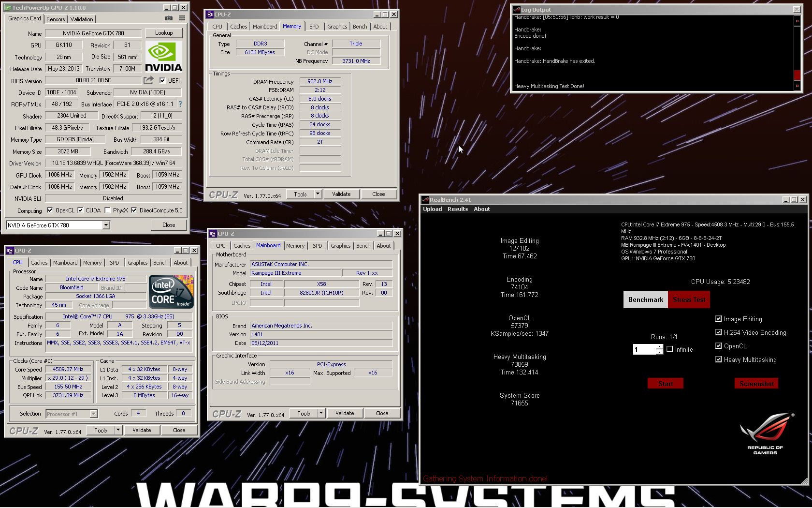The width and height of the screenshot is (812, 508).
Task: Toggle the PhysX checkbox in GPU-Z
Action: coord(107,210)
